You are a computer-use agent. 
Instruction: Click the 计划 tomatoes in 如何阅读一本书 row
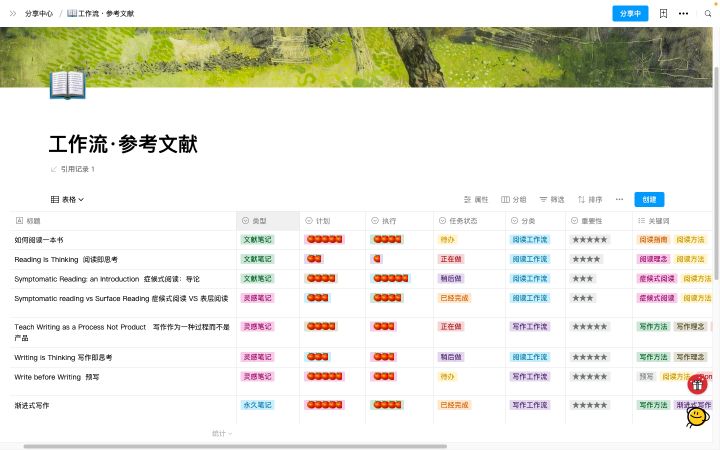tap(324, 239)
